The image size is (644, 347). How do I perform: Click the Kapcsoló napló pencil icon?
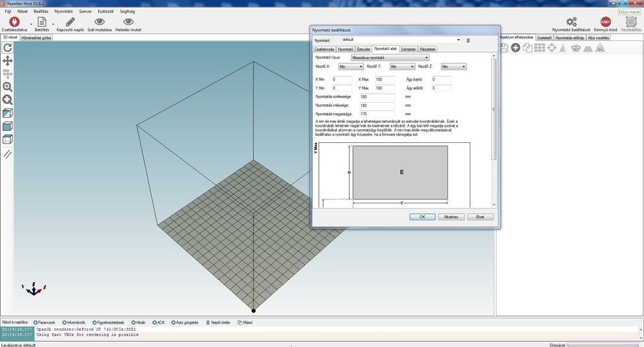(70, 22)
